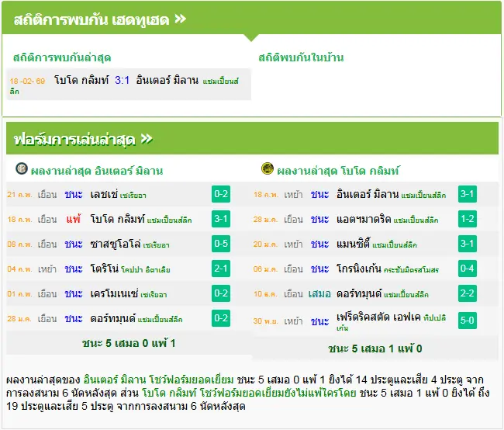
Task: Click the date 30 พ.ย.
Action: (x=266, y=321)
